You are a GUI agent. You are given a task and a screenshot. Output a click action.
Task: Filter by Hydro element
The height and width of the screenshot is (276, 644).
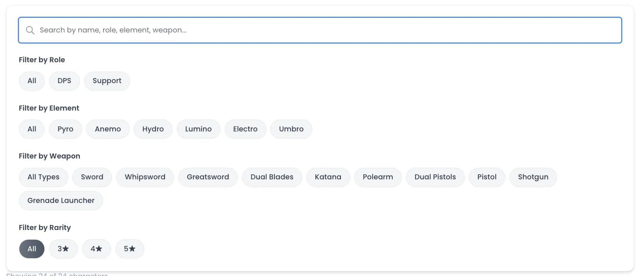(x=153, y=129)
